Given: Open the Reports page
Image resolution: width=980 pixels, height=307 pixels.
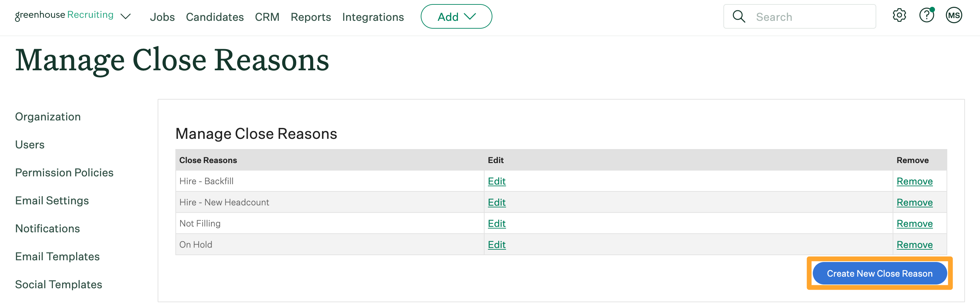Looking at the screenshot, I should point(311,17).
